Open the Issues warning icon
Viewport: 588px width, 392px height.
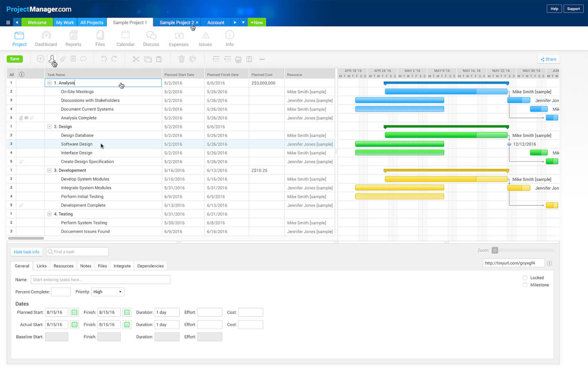point(205,36)
